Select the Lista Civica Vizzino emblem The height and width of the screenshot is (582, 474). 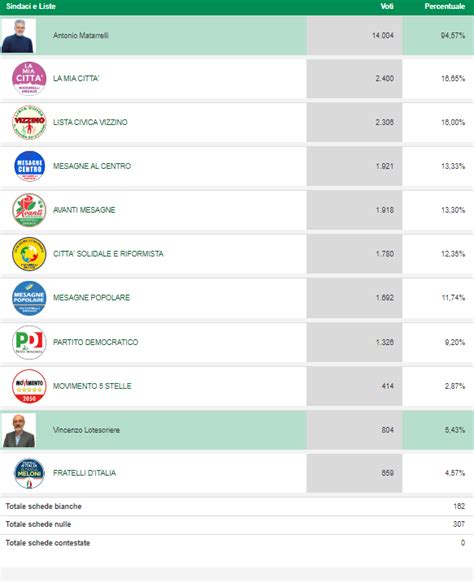click(29, 122)
